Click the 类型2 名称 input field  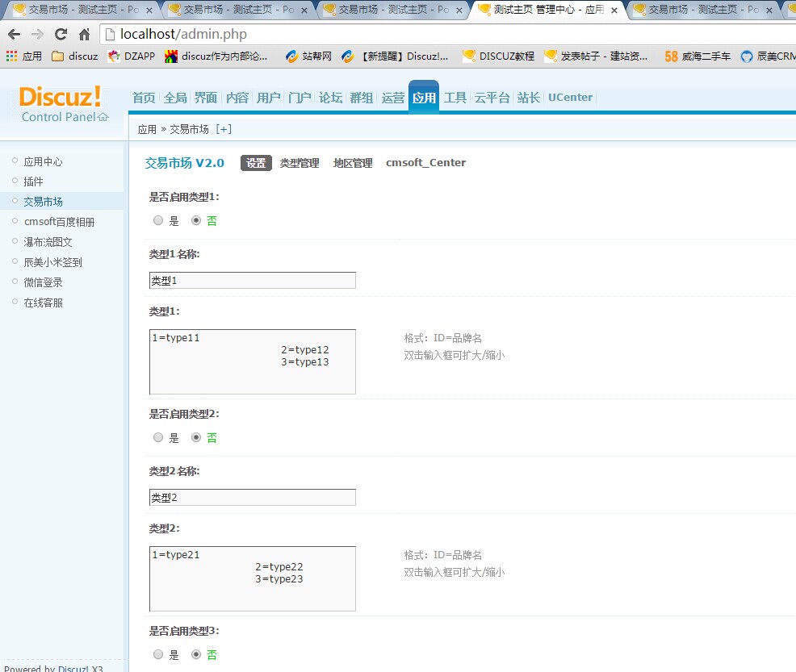click(253, 498)
